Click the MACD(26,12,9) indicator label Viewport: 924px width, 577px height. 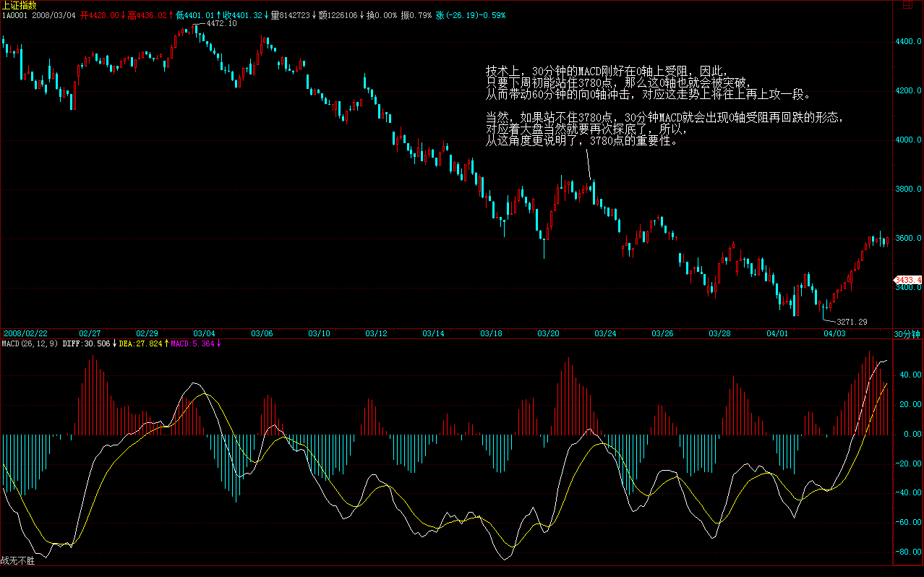(x=29, y=344)
